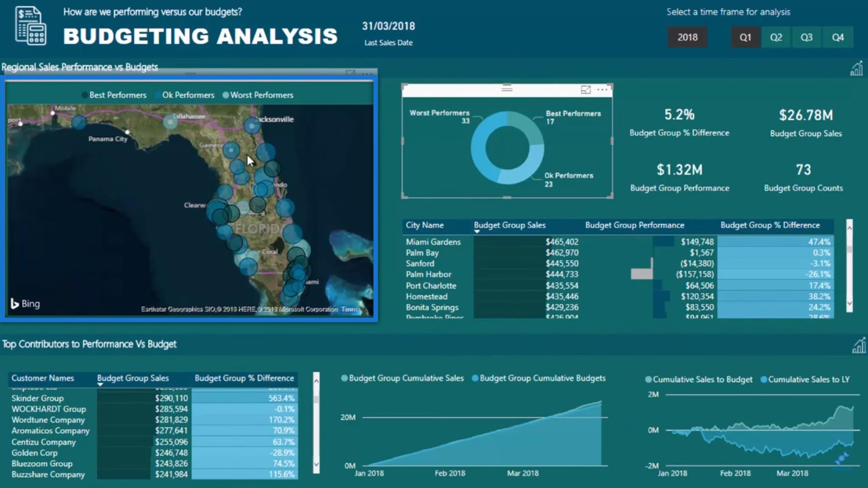The height and width of the screenshot is (488, 868).
Task: Click Cumulative Sales to Budget legend item
Action: pos(699,379)
